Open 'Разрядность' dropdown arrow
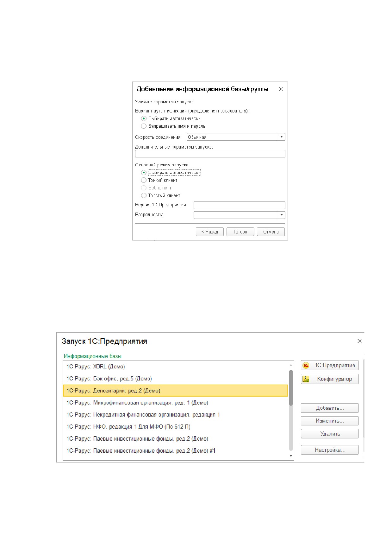Screen dimensions: 392x555 281,215
